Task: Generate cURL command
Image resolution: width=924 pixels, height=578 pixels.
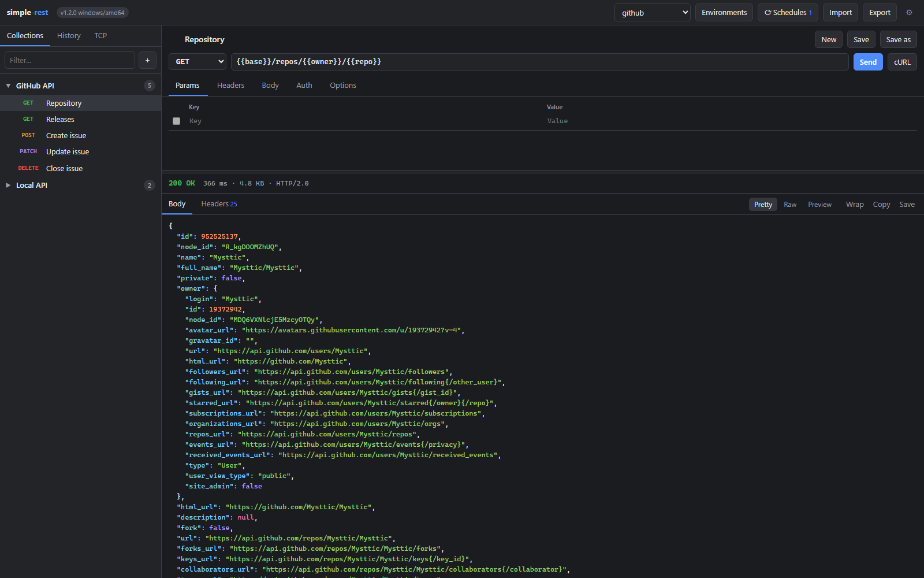Action: point(902,62)
